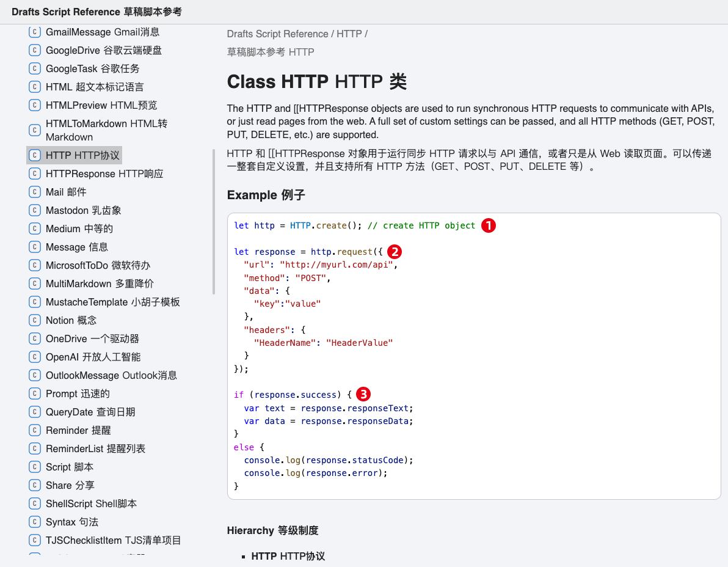Click class icon beside GoogleTask

pos(34,68)
